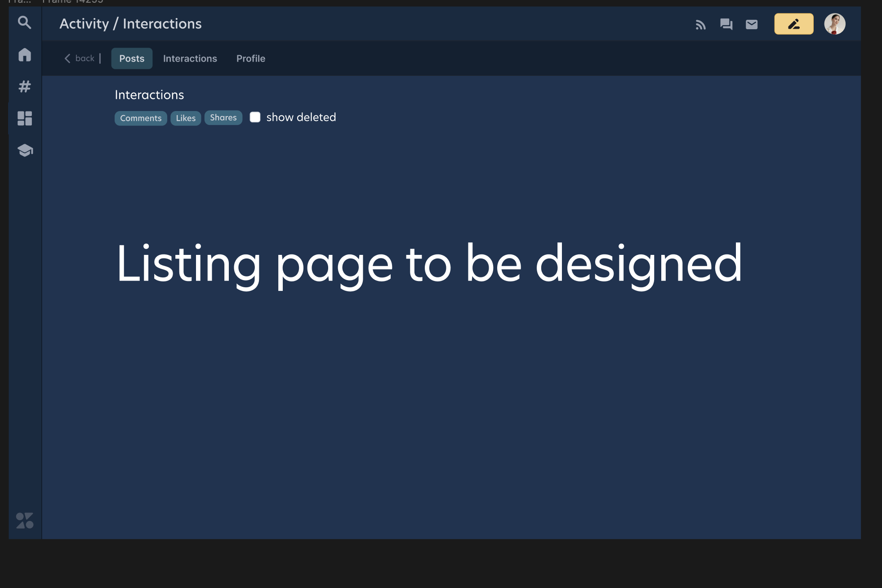
Task: Switch to the Profile tab
Action: pyautogui.click(x=251, y=58)
